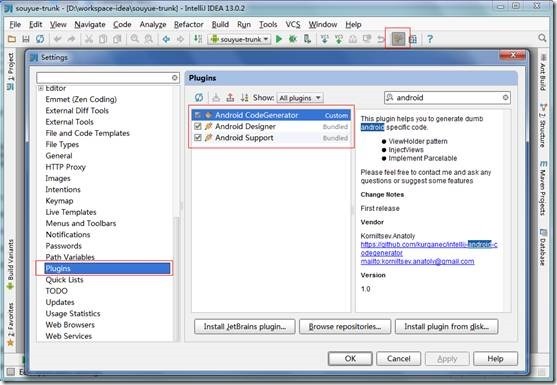Click the Paste icon in toolbar

pyautogui.click(x=117, y=39)
